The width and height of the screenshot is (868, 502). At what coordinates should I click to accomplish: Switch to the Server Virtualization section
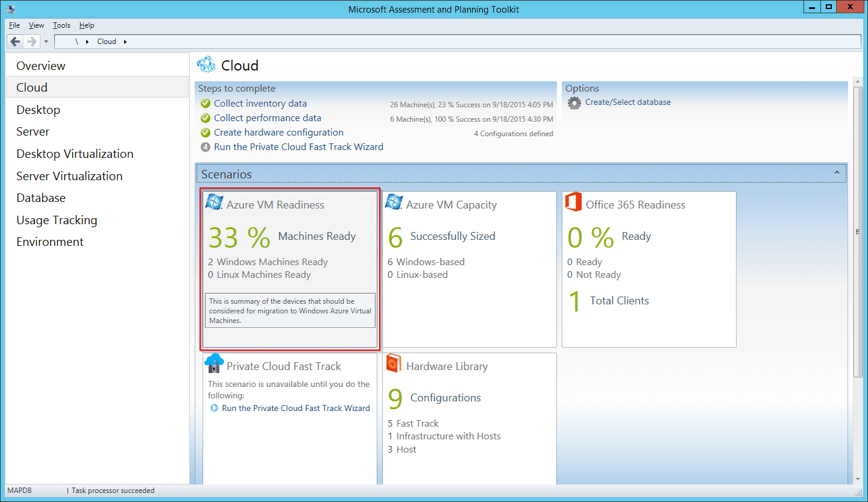tap(69, 175)
